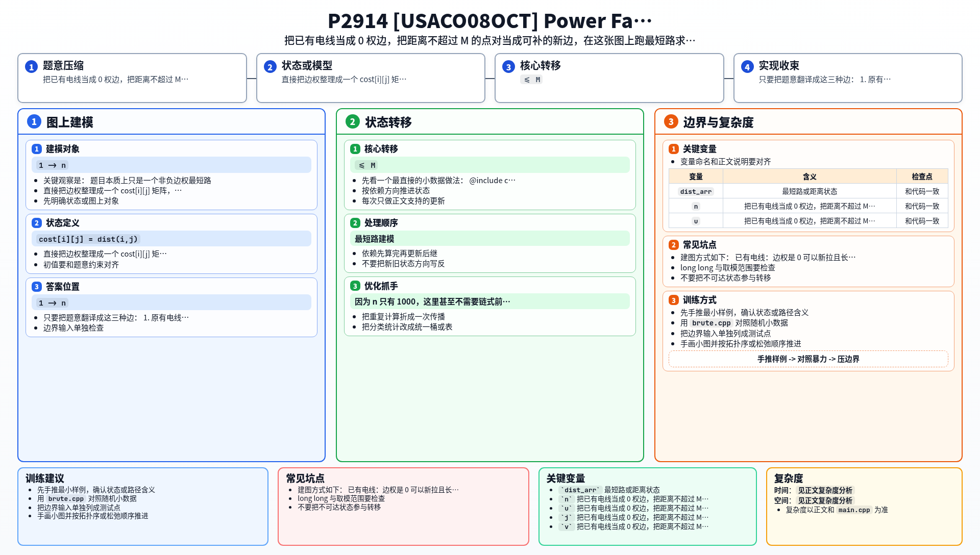Click the 复杂度 heading in the yellow card
This screenshot has width=980, height=555.
pos(789,478)
